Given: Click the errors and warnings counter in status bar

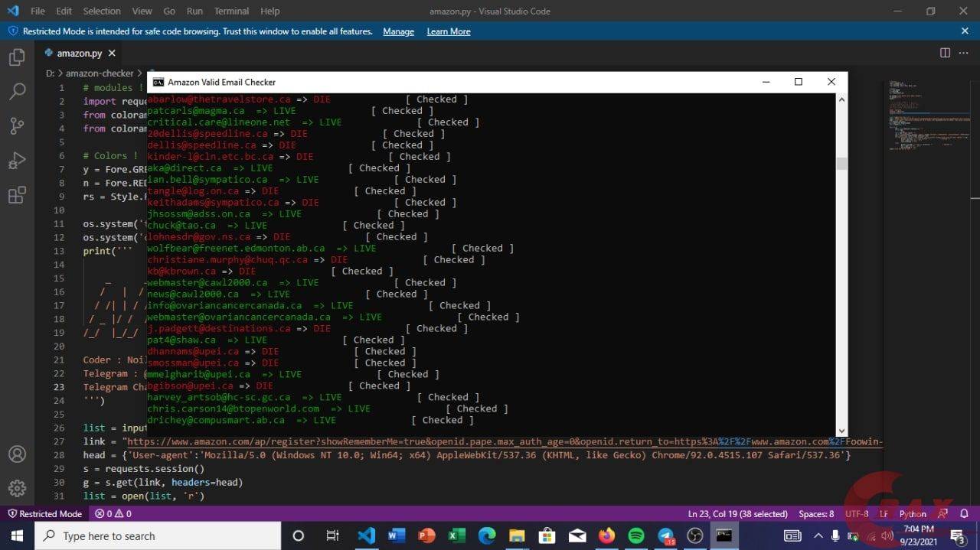Looking at the screenshot, I should 113,513.
